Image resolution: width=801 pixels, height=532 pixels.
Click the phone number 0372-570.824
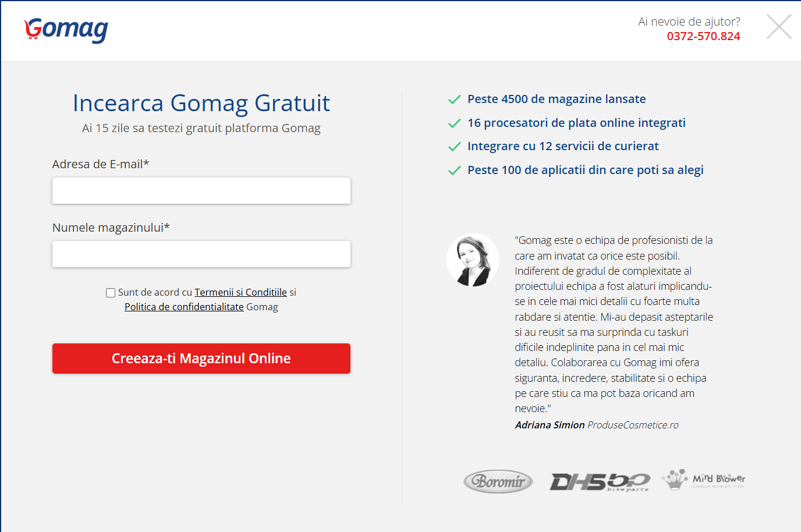point(703,36)
